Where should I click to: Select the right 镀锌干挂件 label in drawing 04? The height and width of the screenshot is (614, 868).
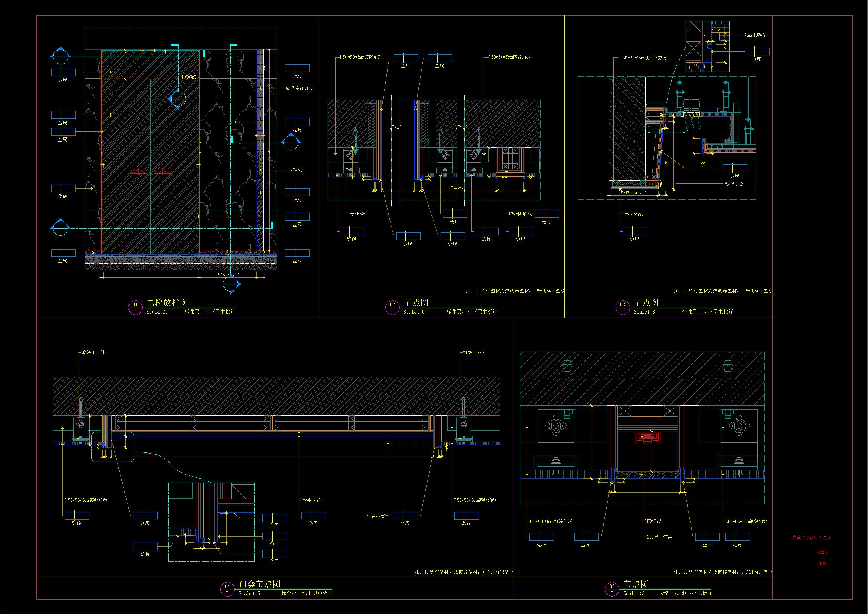tap(475, 352)
